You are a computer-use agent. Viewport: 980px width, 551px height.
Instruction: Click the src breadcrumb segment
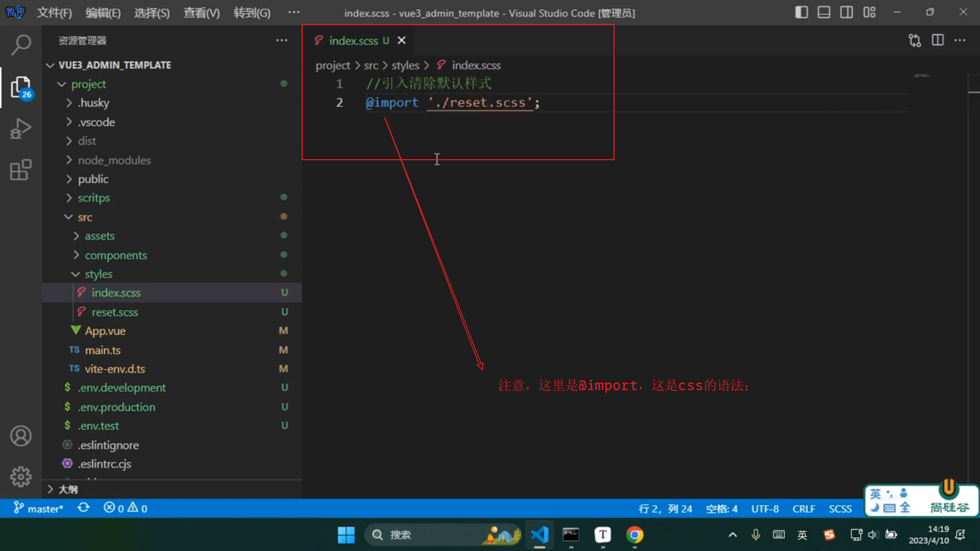371,65
